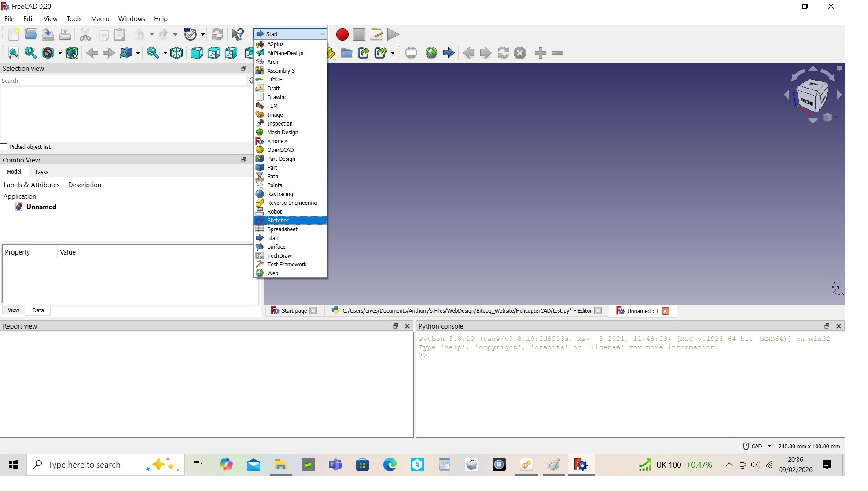
Task: Set the view to isometric
Action: [x=177, y=53]
